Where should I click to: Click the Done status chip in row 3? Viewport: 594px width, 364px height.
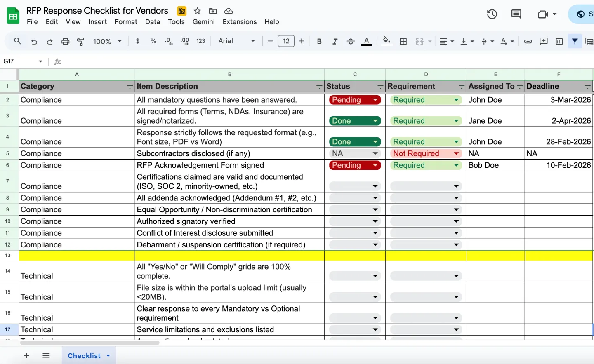[x=355, y=121]
